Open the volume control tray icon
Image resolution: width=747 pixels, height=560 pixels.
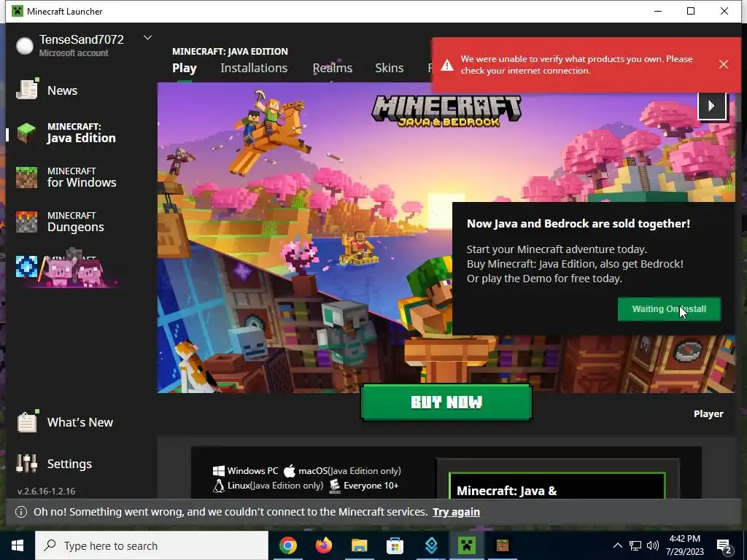653,545
